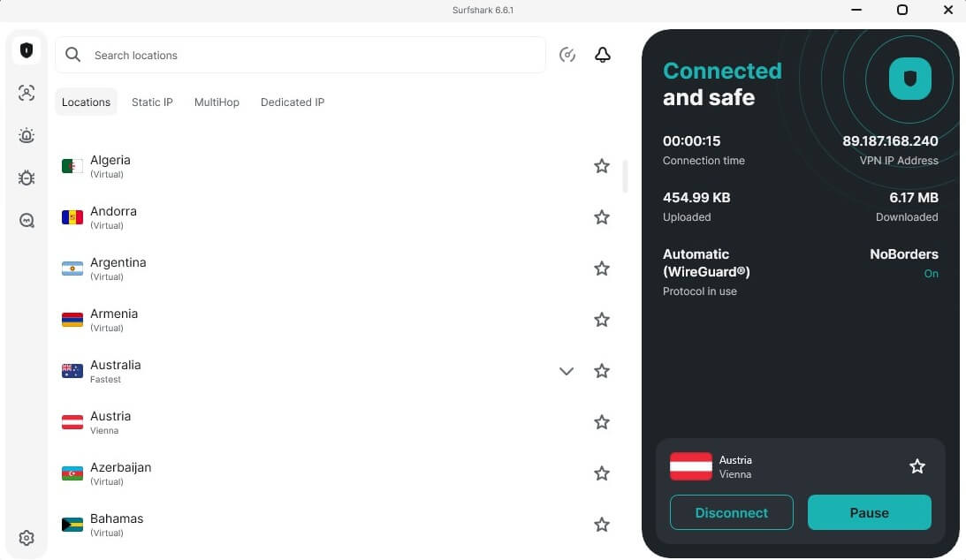
Task: Expand the Australia server list chevron
Action: tap(567, 371)
